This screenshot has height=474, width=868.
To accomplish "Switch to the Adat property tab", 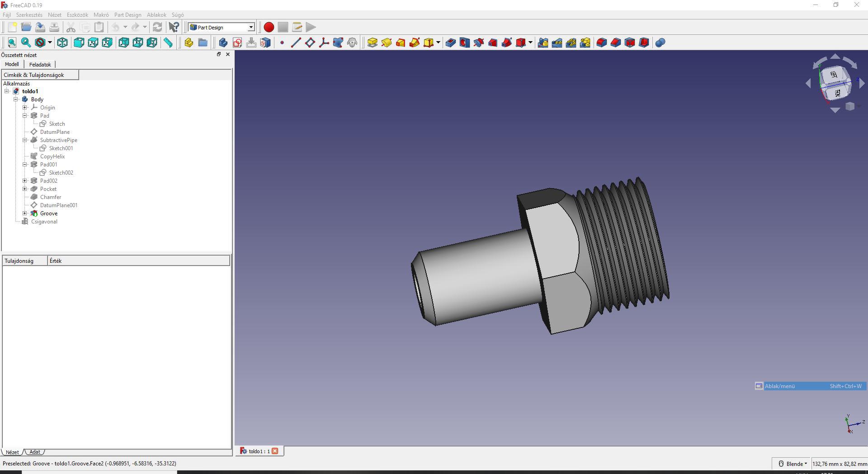I will pos(35,452).
